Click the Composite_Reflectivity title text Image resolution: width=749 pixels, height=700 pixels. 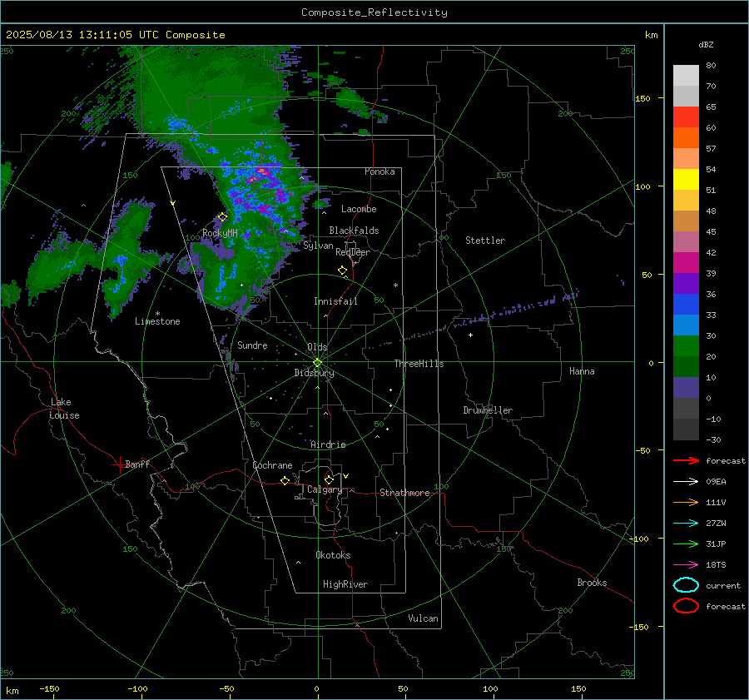pos(374,12)
